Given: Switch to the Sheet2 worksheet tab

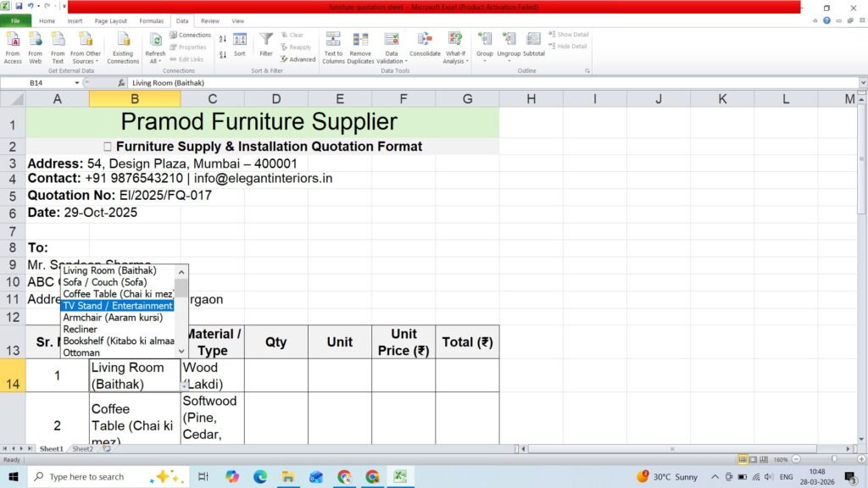Looking at the screenshot, I should pyautogui.click(x=82, y=449).
